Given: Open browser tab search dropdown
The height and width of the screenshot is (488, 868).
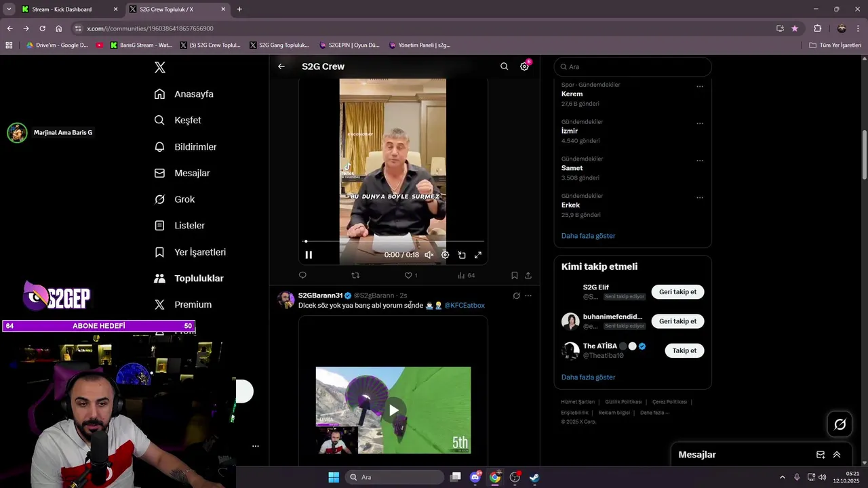Looking at the screenshot, I should click(8, 9).
